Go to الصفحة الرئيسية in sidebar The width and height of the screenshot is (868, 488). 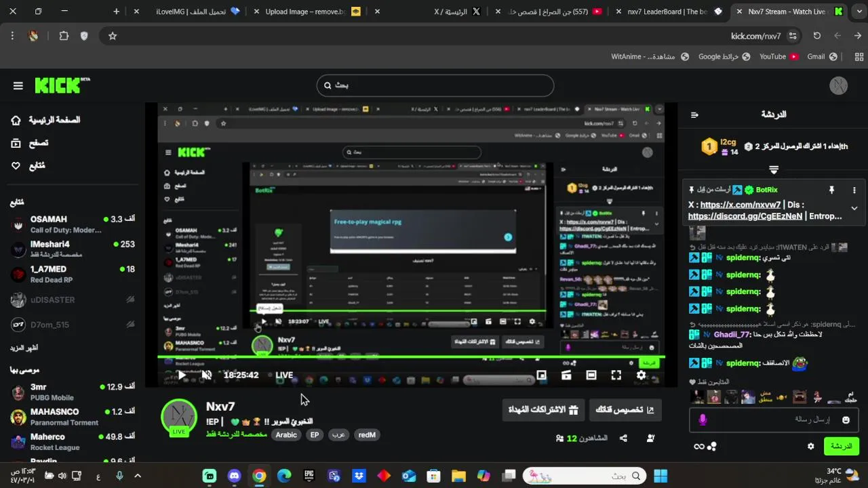click(45, 120)
